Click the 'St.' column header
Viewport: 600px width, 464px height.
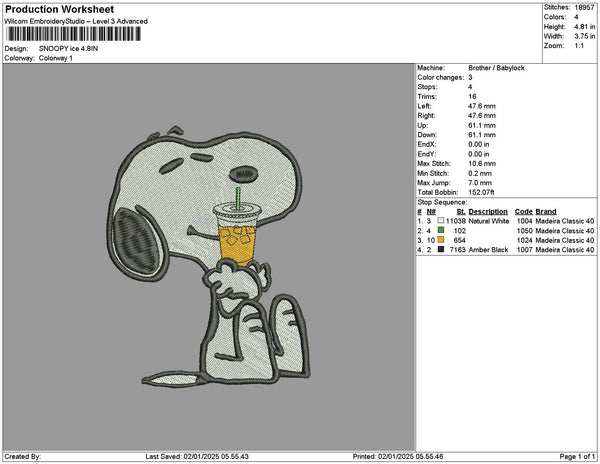(x=461, y=212)
